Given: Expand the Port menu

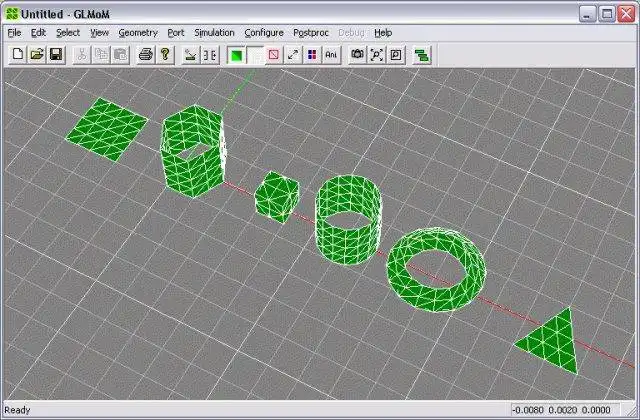Looking at the screenshot, I should click(x=176, y=33).
